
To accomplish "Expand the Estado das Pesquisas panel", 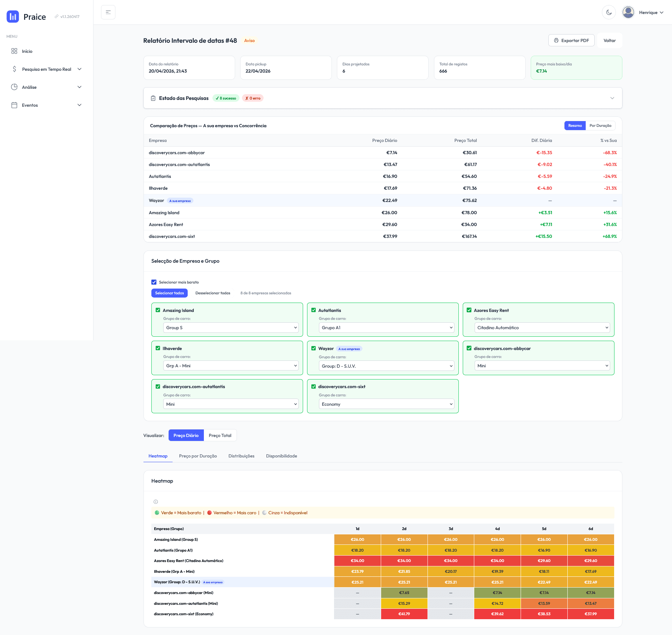I will pos(612,98).
